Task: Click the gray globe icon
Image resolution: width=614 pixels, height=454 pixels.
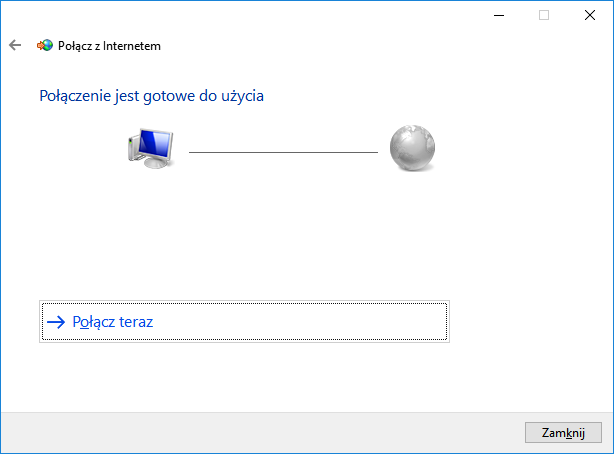Action: tap(413, 147)
